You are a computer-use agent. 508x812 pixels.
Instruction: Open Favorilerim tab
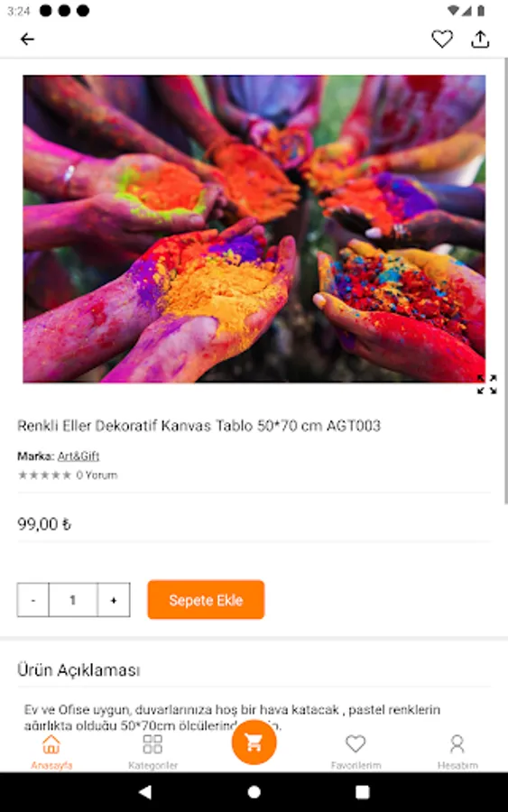(356, 752)
